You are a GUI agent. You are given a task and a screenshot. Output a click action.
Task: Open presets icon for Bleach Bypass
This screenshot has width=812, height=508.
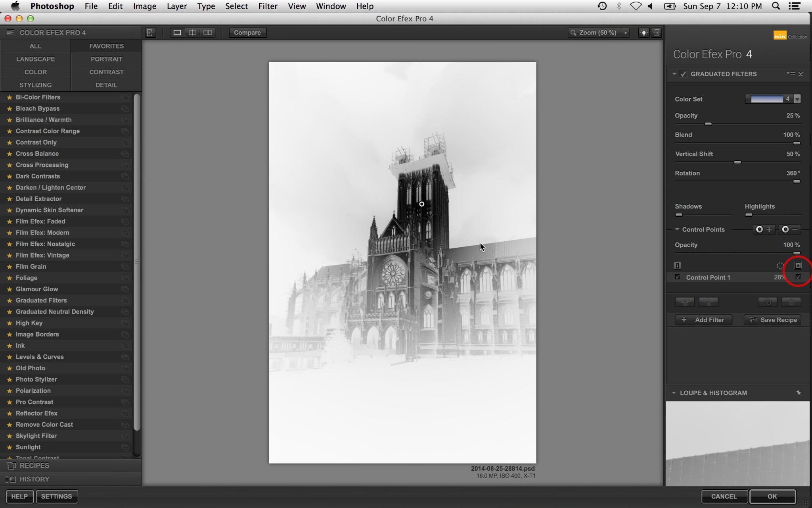pyautogui.click(x=125, y=109)
